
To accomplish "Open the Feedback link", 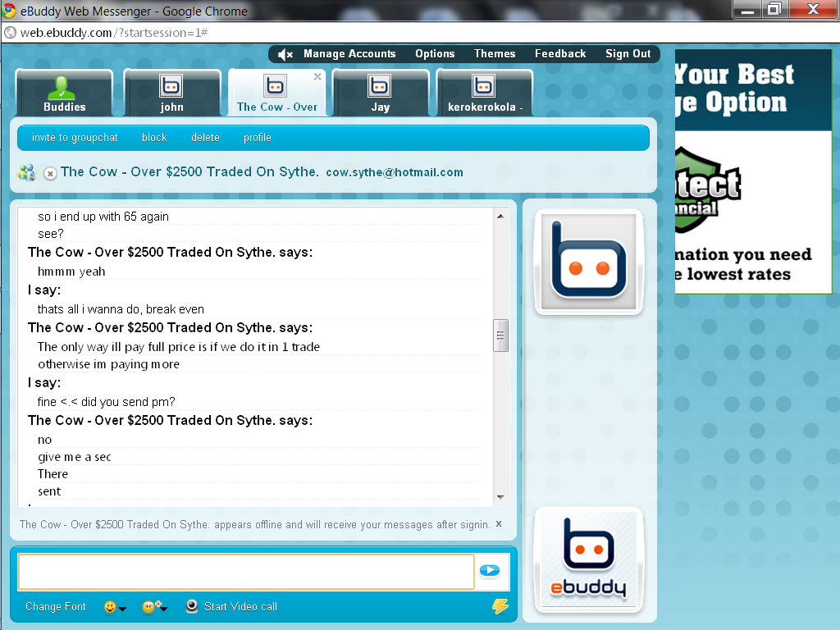I will tap(559, 53).
